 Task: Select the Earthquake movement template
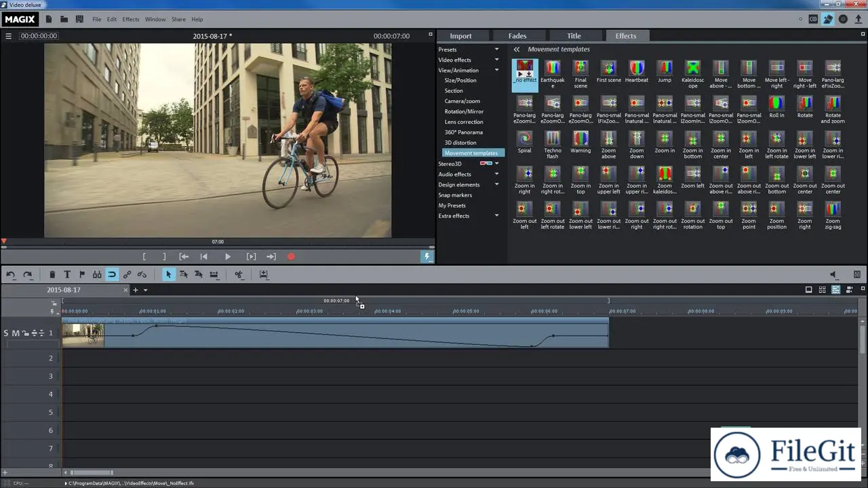(553, 74)
